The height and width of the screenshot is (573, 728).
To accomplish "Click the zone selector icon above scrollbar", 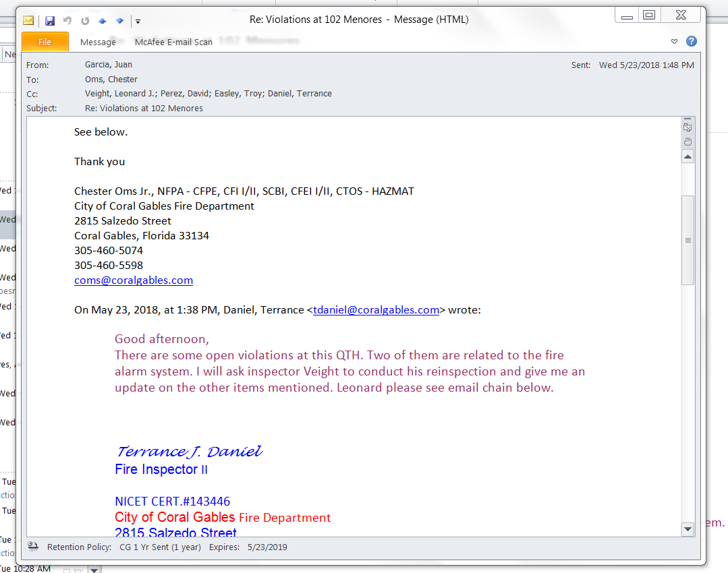I will pyautogui.click(x=688, y=127).
